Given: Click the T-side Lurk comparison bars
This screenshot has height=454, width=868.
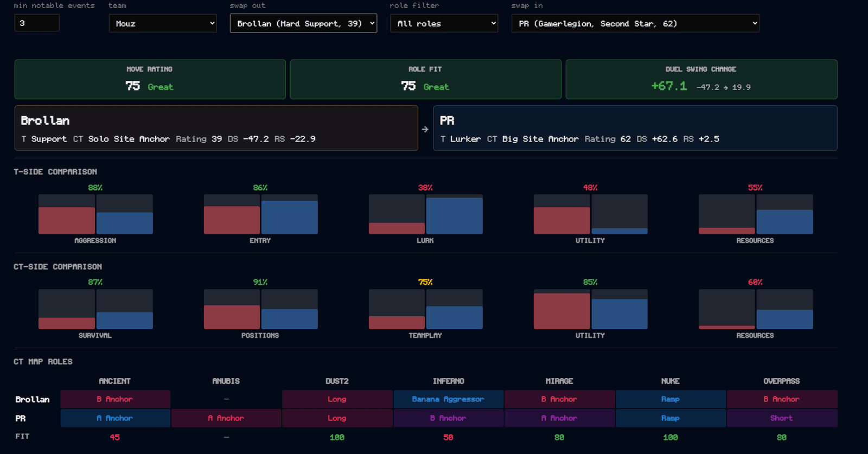Looking at the screenshot, I should [425, 214].
